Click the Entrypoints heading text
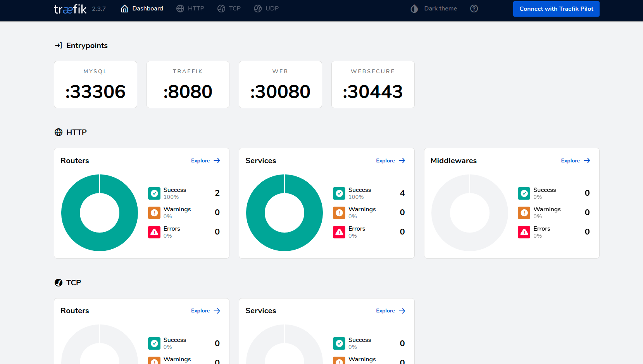 (x=87, y=45)
